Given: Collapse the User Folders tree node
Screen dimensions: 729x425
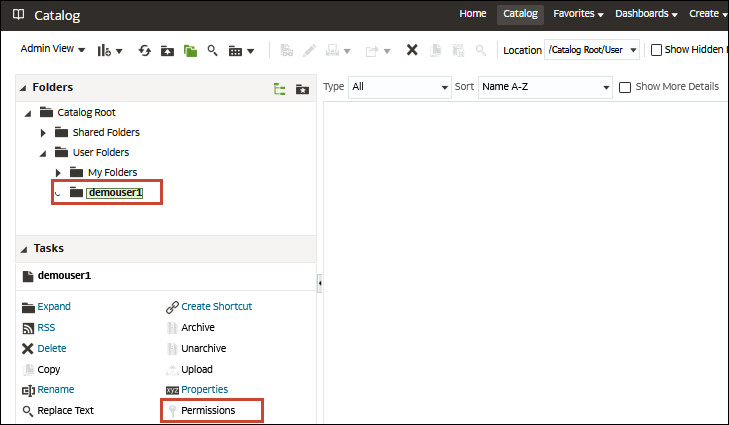Looking at the screenshot, I should pos(43,153).
